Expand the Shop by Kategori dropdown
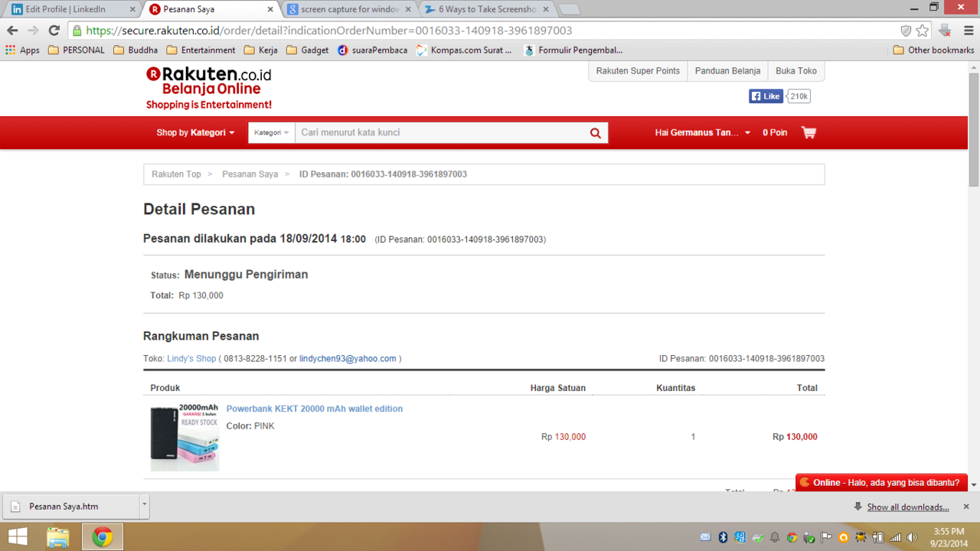Image resolution: width=980 pixels, height=551 pixels. pos(195,132)
